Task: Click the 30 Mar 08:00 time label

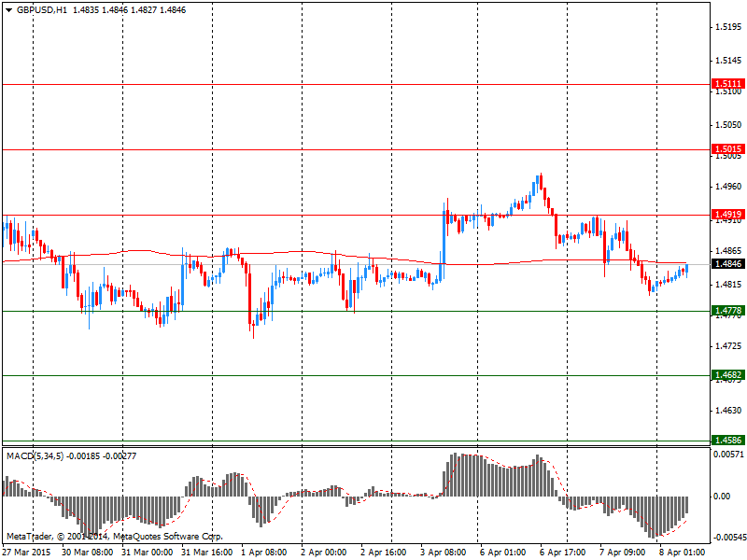Action: (x=87, y=553)
